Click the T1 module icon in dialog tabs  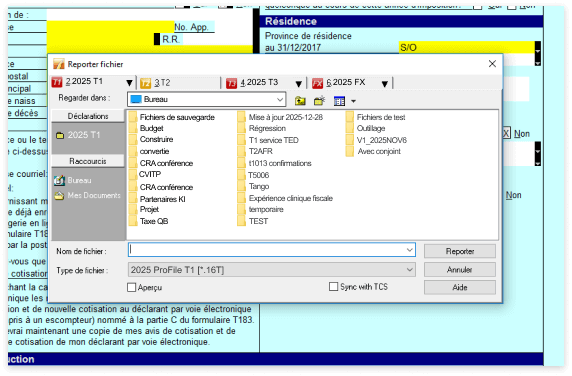(x=57, y=82)
